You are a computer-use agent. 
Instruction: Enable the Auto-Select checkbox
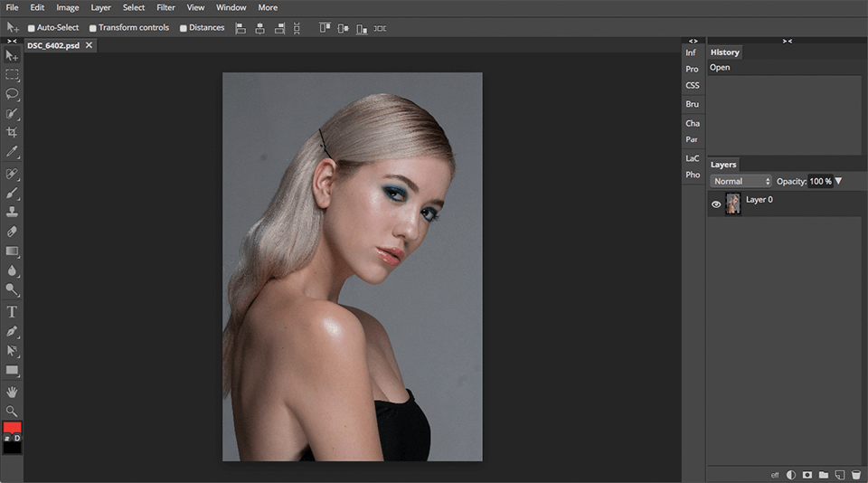[32, 28]
